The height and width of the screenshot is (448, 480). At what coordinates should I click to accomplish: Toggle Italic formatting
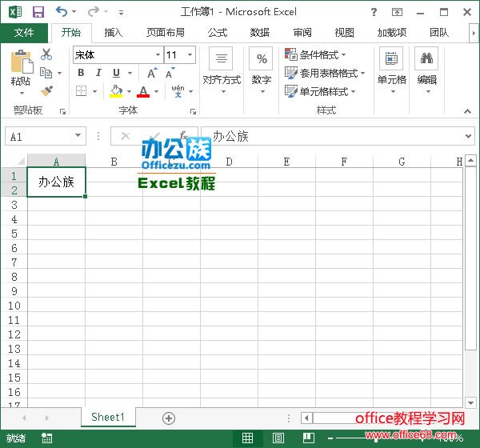(98, 73)
